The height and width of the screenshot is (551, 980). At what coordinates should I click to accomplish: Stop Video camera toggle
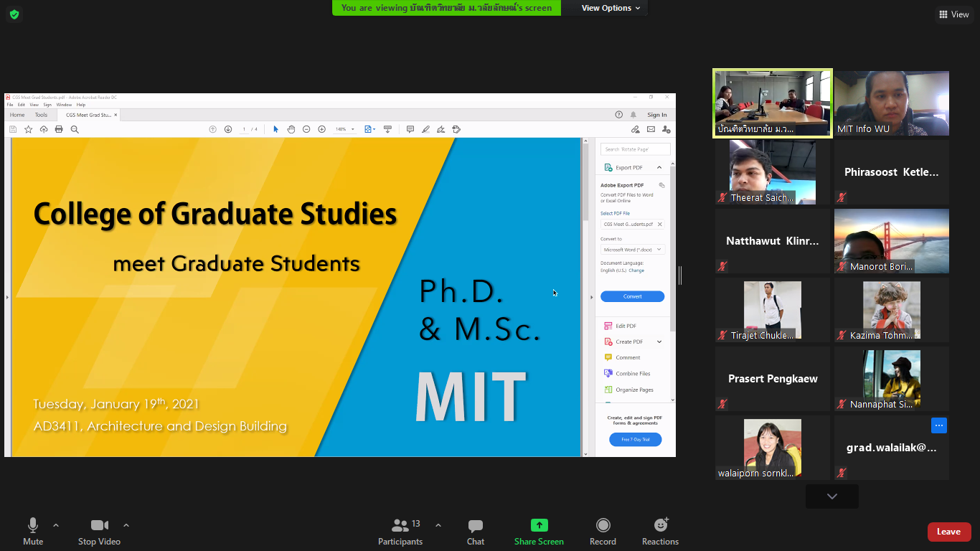click(99, 531)
